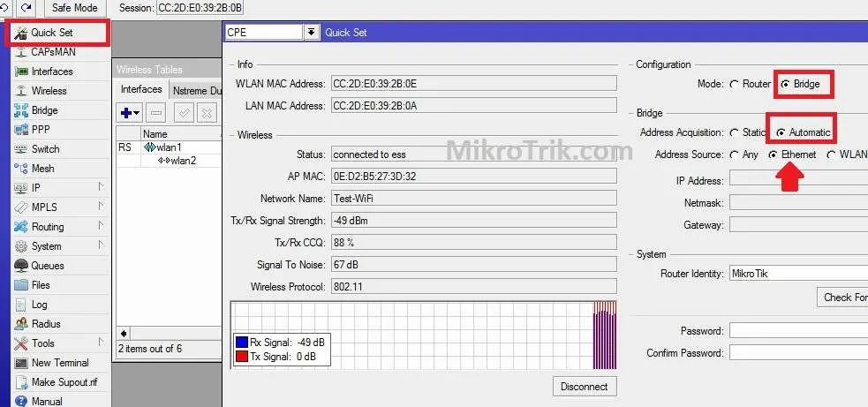The image size is (868, 407).
Task: Select Router mode radio button
Action: (x=735, y=84)
